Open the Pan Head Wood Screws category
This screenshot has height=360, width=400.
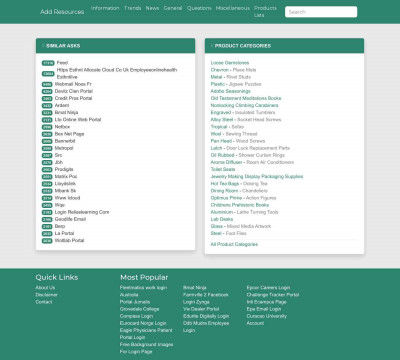pos(238,141)
